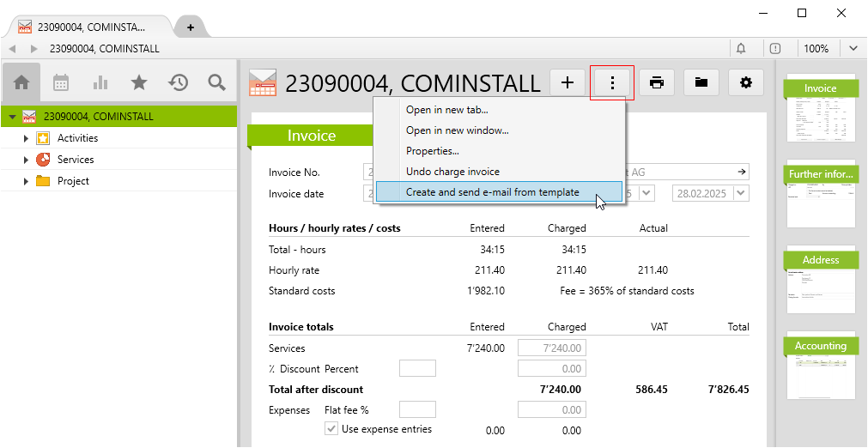The image size is (868, 448).
Task: Click the search magnifier icon
Action: (x=217, y=82)
